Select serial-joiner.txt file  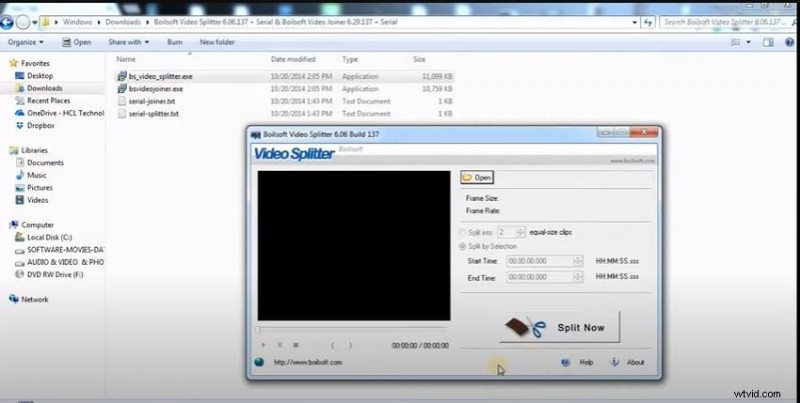152,101
